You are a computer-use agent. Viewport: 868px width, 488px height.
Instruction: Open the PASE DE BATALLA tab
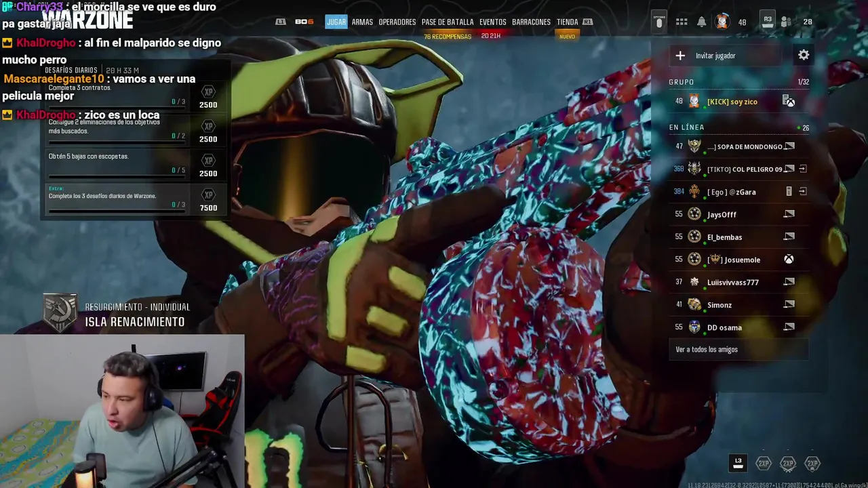pyautogui.click(x=448, y=22)
